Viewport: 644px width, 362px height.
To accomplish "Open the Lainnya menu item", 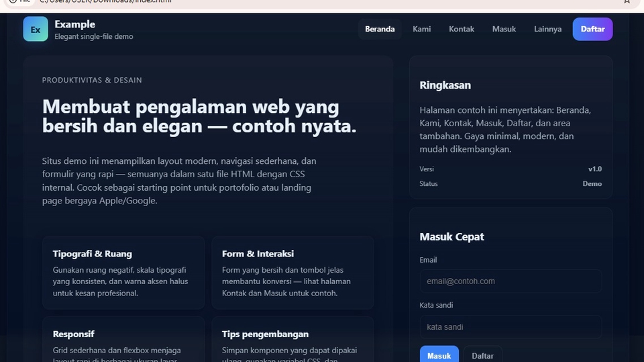I will point(547,29).
